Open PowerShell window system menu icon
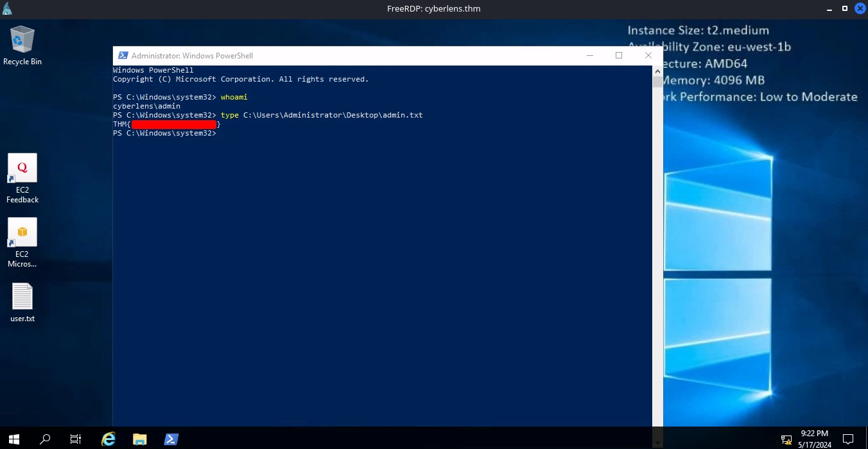868x449 pixels. 123,56
